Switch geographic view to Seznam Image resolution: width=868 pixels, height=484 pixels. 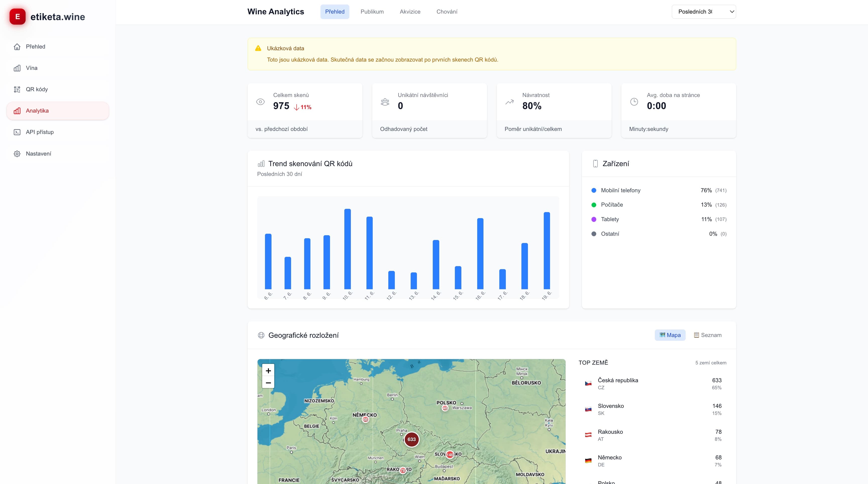point(708,335)
